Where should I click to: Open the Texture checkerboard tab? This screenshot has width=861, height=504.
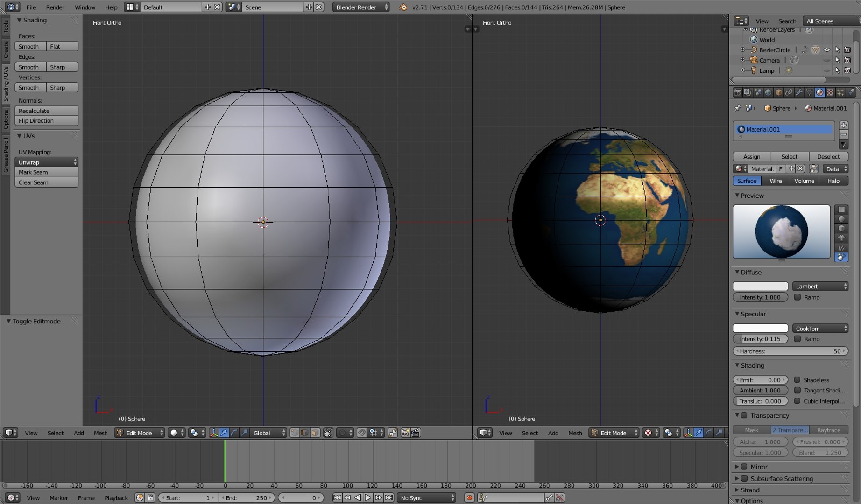tap(830, 92)
